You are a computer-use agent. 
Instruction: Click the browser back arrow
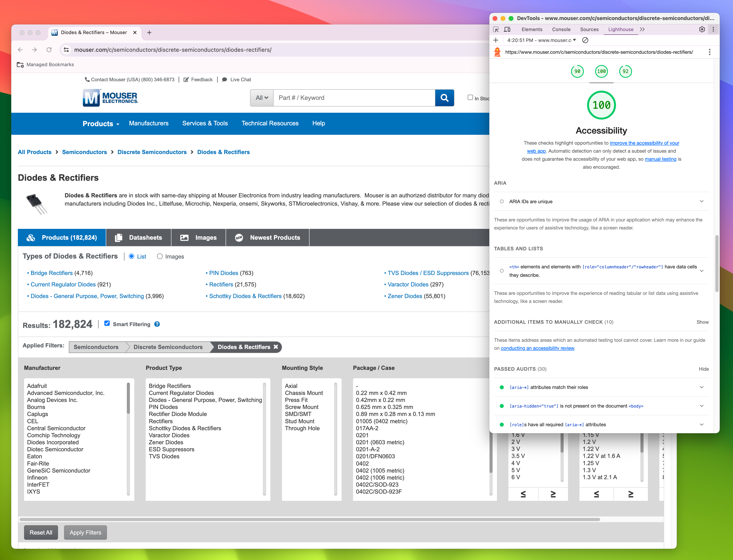pyautogui.click(x=20, y=50)
